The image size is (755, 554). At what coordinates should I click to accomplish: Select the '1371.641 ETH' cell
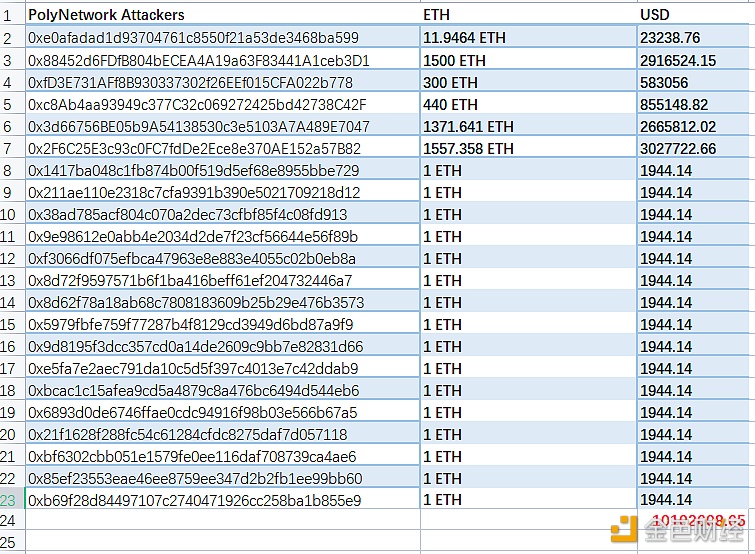pos(529,126)
